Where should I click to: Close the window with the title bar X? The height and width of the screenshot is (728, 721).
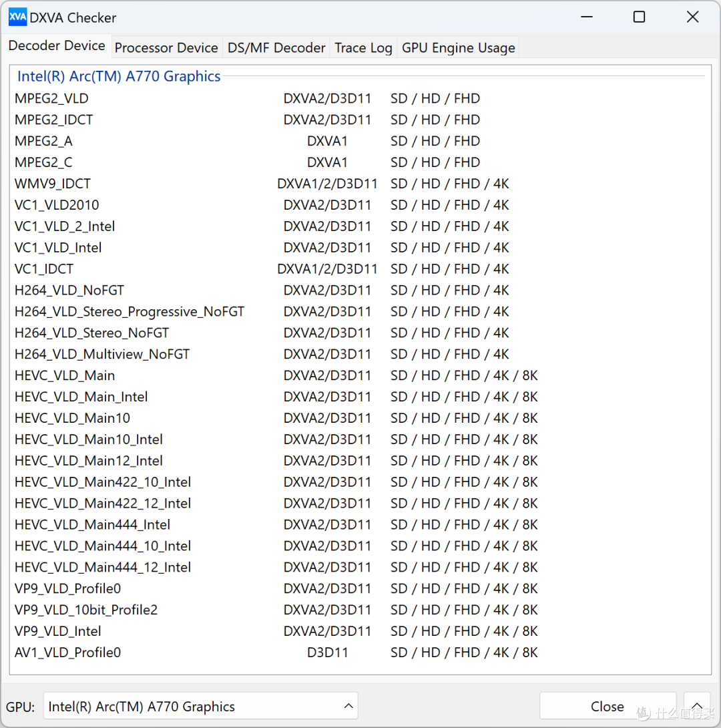[x=693, y=17]
